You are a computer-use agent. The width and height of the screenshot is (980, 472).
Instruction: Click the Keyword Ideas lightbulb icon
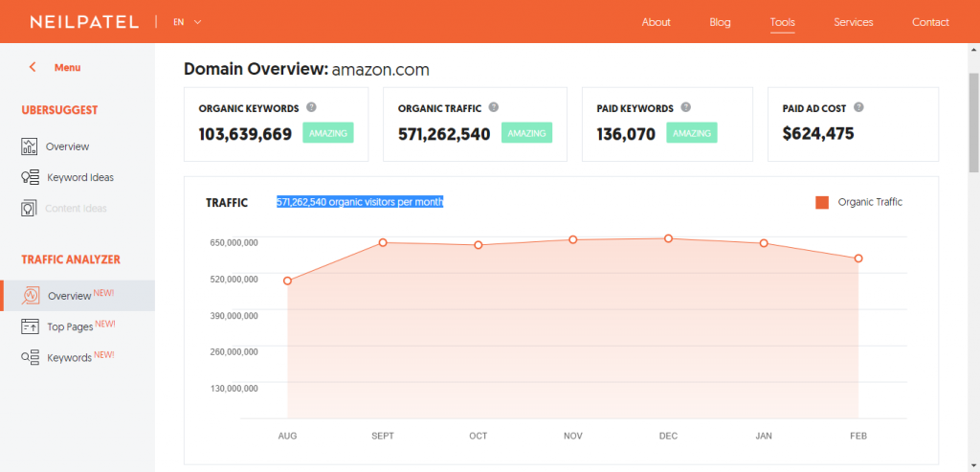tap(30, 177)
